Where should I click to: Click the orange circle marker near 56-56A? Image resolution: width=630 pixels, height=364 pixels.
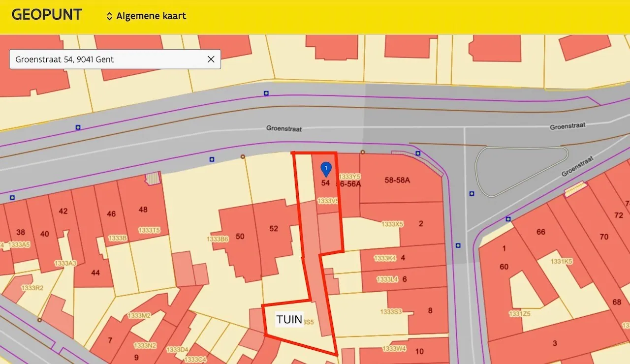click(363, 152)
